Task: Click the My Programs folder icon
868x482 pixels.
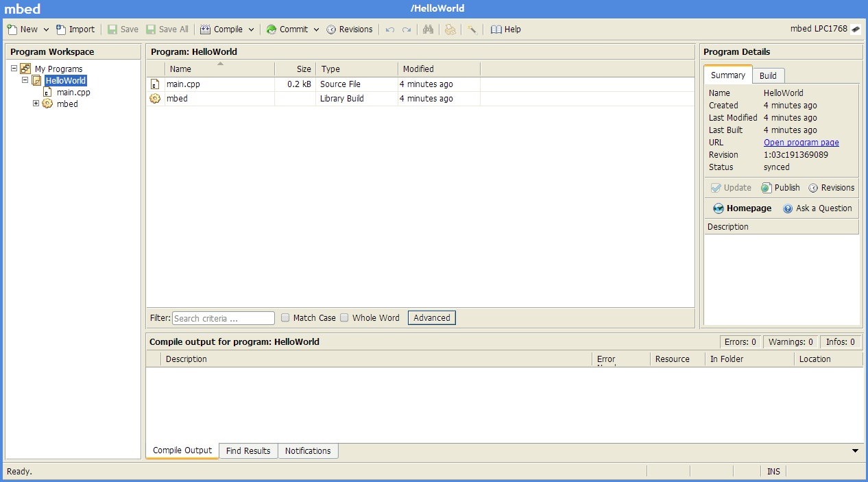Action: tap(25, 69)
